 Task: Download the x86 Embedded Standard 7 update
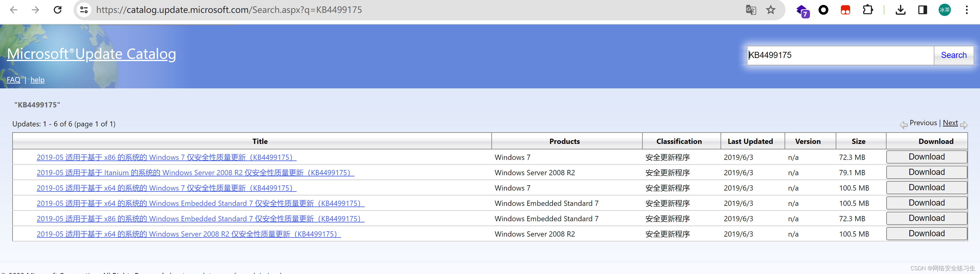tap(926, 218)
